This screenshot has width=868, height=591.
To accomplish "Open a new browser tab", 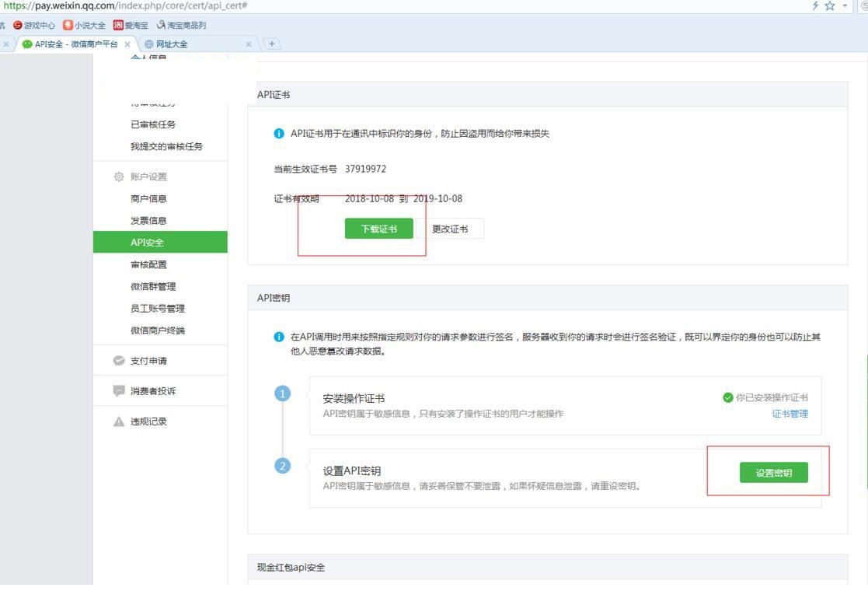I will [x=272, y=44].
